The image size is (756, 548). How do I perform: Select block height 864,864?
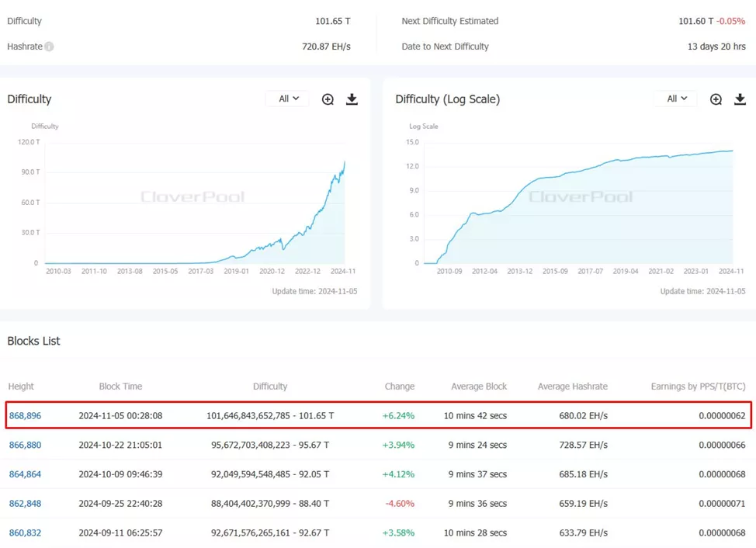pos(25,474)
